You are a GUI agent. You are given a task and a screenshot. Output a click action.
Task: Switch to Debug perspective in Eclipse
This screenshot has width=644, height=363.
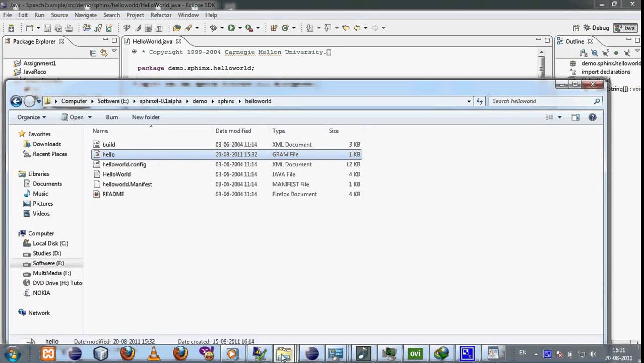(597, 28)
